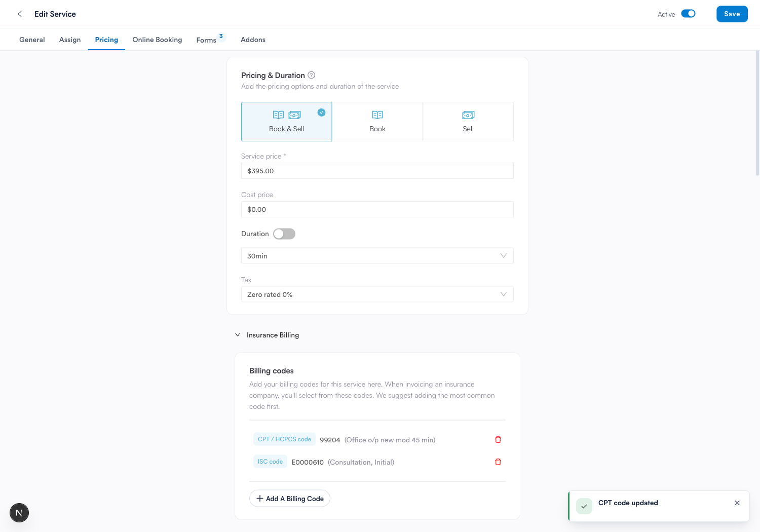
Task: Select the Book only pricing option
Action: tap(377, 122)
